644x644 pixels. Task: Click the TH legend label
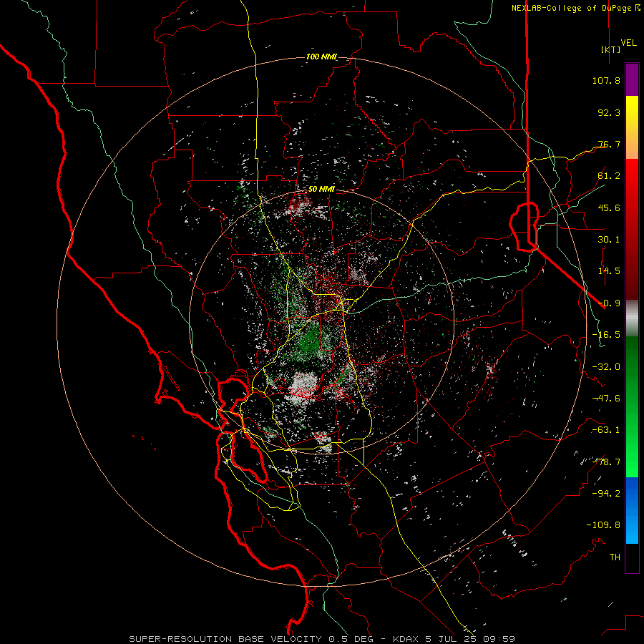(x=615, y=557)
